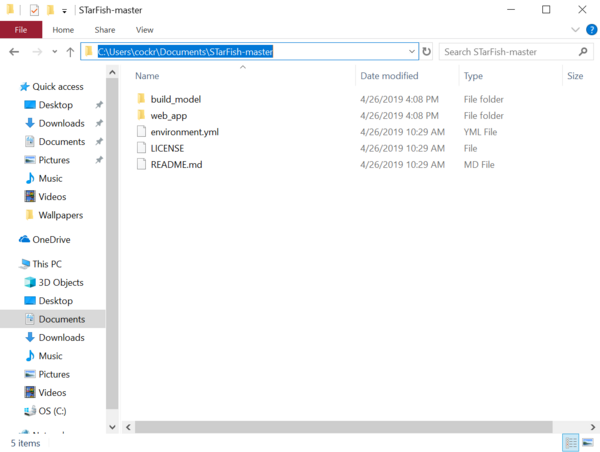Select the README.md file name
The height and width of the screenshot is (452, 600).
point(176,165)
